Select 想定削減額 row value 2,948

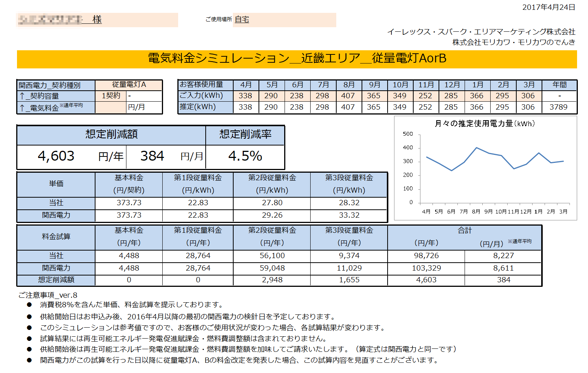click(x=272, y=280)
